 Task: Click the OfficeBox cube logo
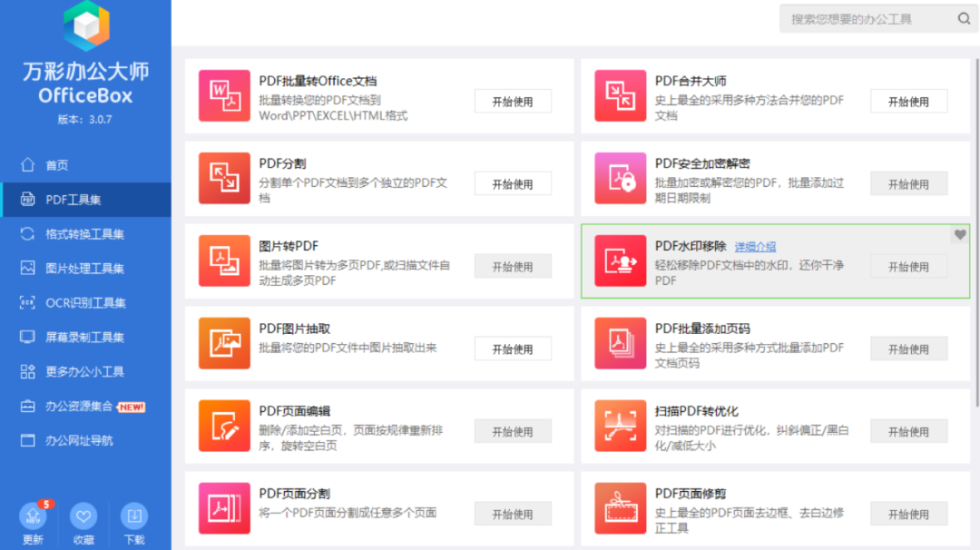86,25
